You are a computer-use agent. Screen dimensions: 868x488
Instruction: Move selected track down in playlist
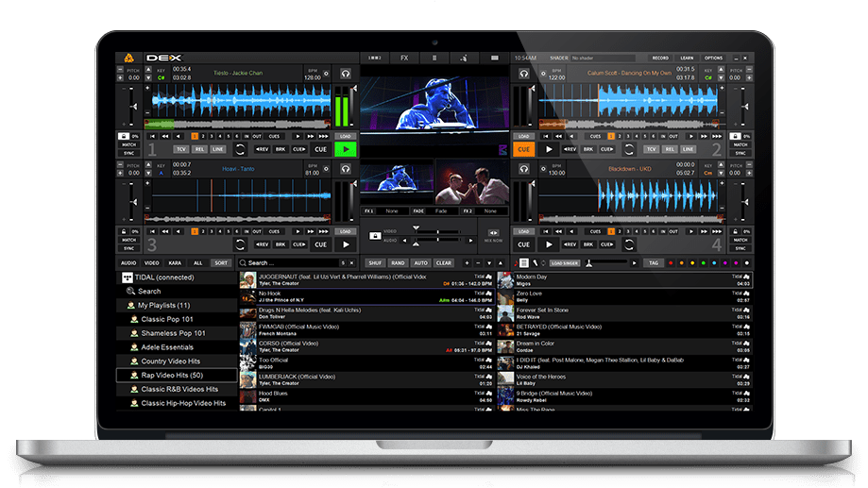(489, 262)
